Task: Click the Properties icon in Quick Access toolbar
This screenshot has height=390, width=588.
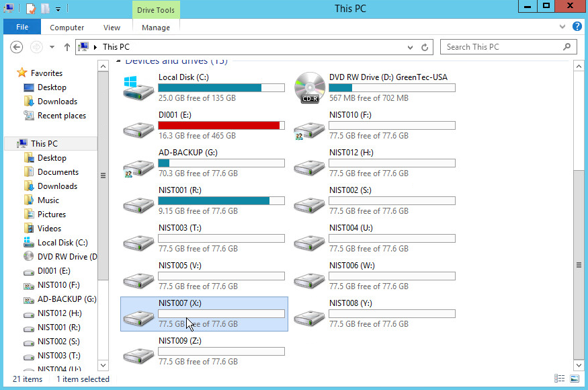Action: click(31, 8)
